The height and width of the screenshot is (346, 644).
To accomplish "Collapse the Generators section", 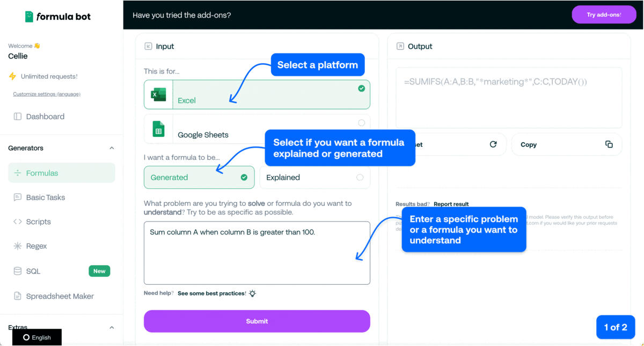I will pos(112,148).
